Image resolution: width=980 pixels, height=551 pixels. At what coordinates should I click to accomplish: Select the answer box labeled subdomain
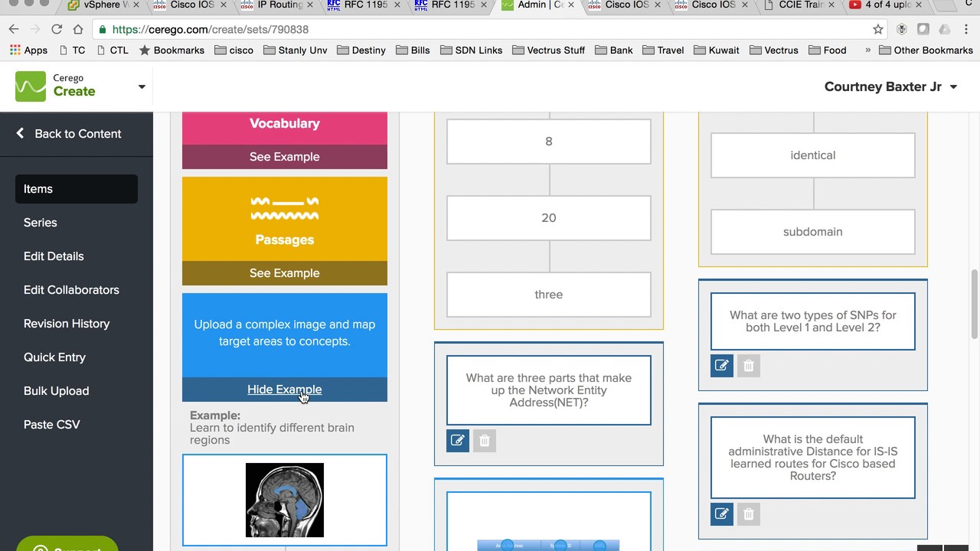[x=813, y=232]
